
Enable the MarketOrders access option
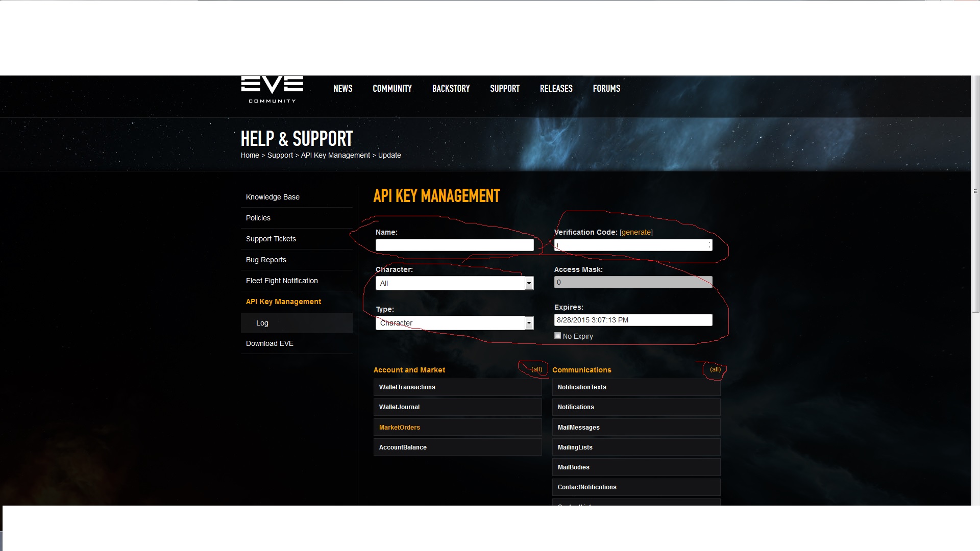pos(457,428)
